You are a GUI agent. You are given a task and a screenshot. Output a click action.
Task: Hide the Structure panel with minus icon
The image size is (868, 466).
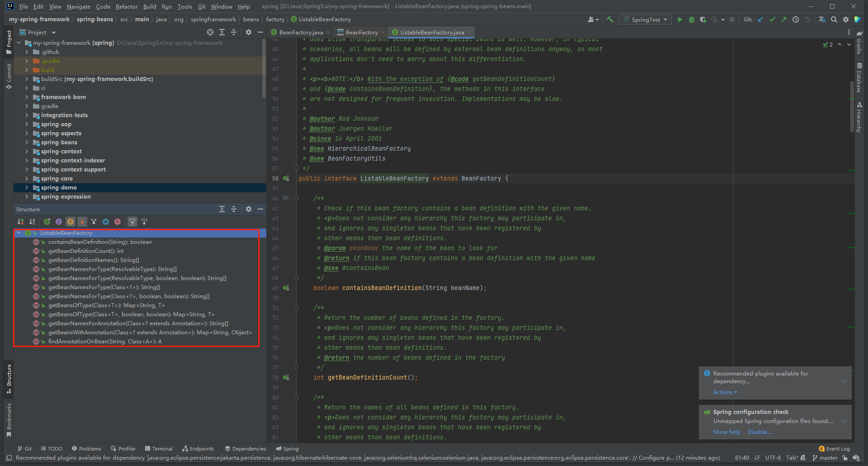coord(260,209)
